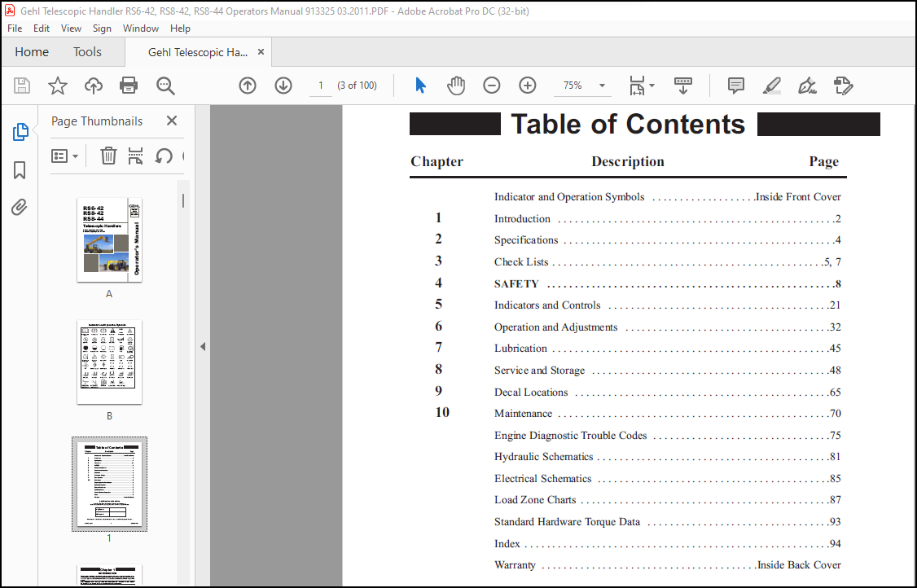Select the Highlight text pen tool
The height and width of the screenshot is (588, 917).
(772, 86)
